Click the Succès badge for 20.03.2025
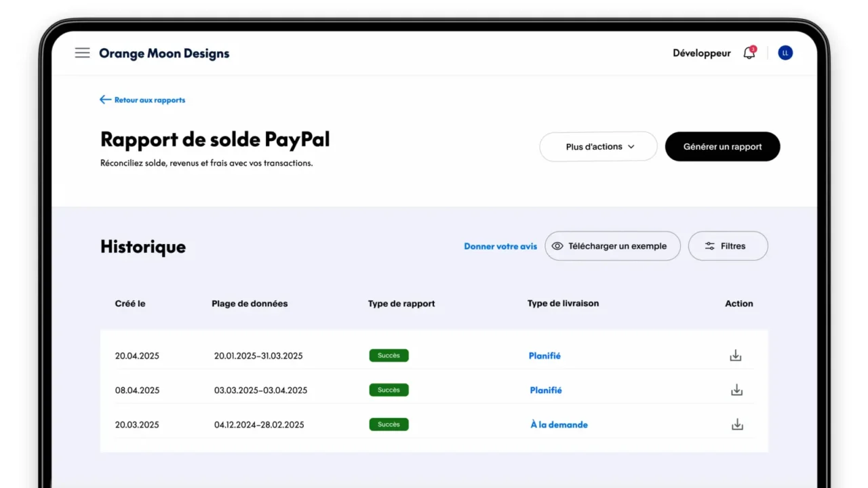 tap(389, 424)
